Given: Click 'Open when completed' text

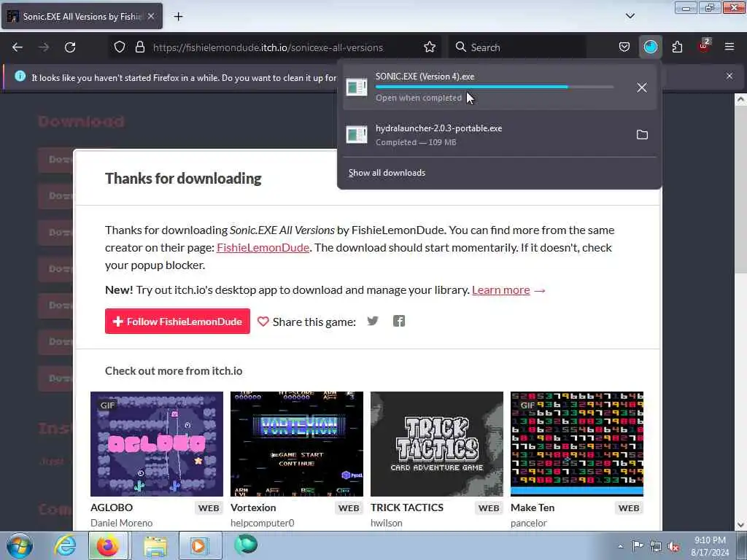Looking at the screenshot, I should tap(418, 98).
